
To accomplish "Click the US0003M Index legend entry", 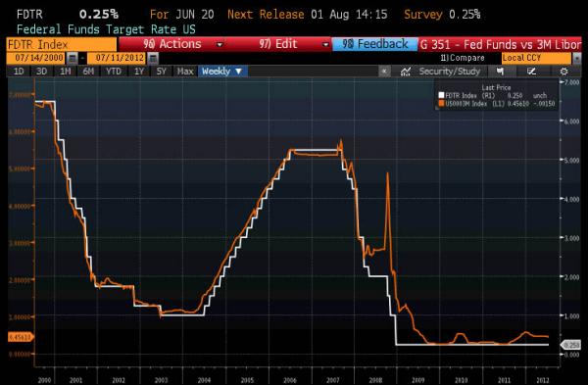I will click(496, 104).
